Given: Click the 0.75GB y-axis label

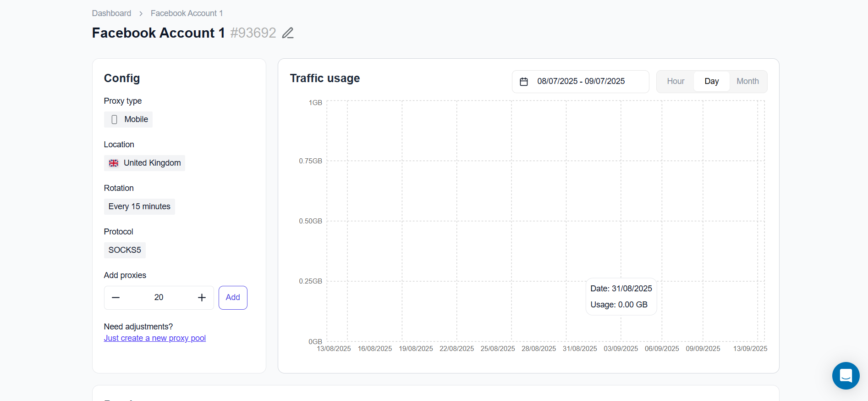Looking at the screenshot, I should coord(311,161).
